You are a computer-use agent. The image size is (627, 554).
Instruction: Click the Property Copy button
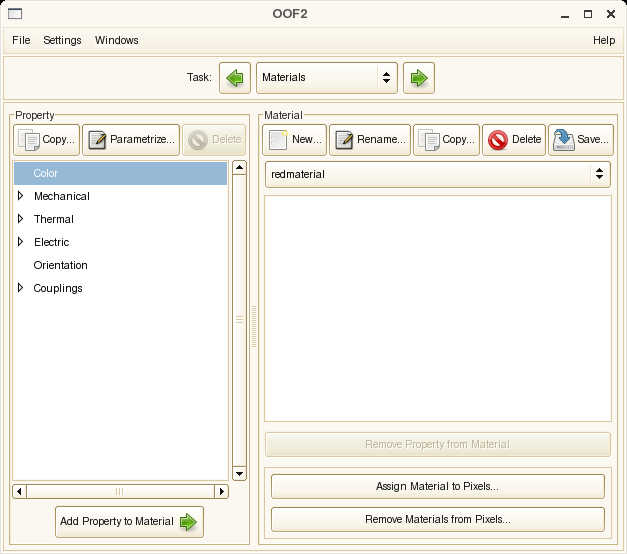coord(47,140)
